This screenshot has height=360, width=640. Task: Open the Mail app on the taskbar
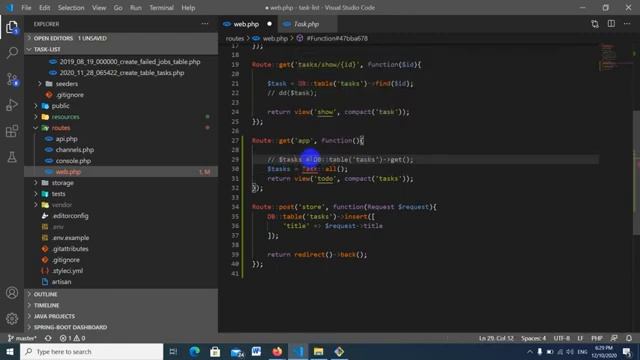[x=236, y=351]
